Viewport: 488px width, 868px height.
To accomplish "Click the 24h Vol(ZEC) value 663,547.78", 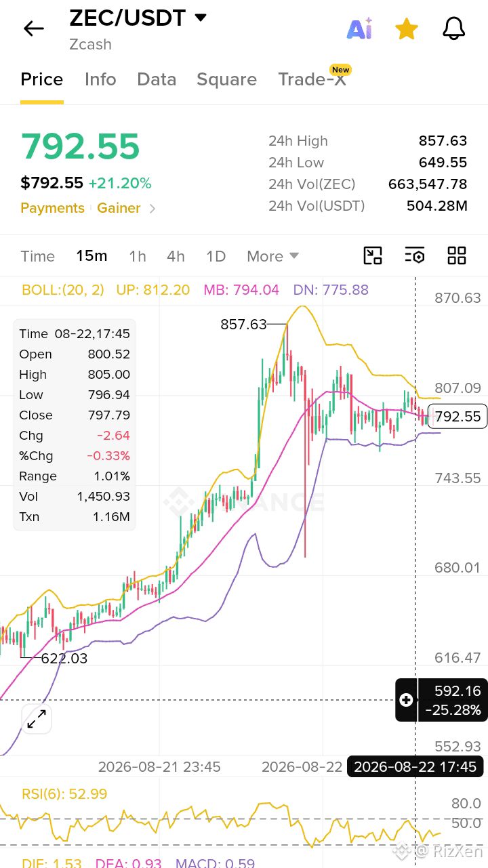I will (x=428, y=184).
